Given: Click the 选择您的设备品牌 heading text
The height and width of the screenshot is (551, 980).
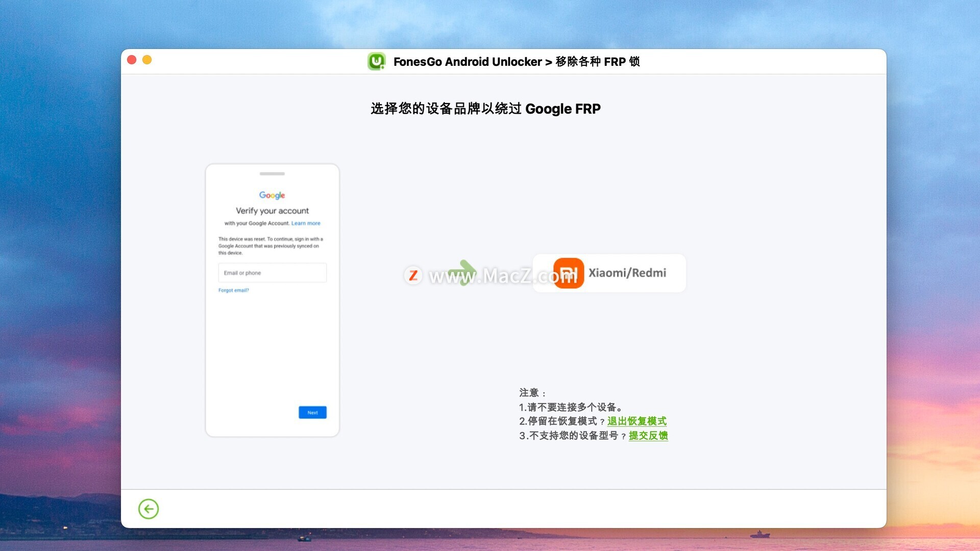Looking at the screenshot, I should (485, 109).
